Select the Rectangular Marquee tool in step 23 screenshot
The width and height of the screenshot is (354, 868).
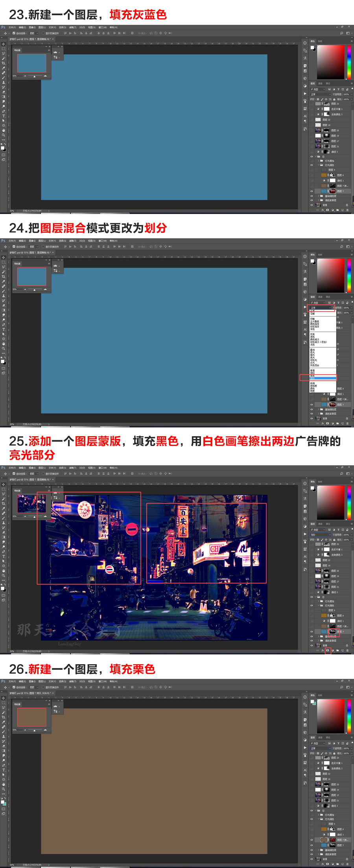[x=4, y=49]
